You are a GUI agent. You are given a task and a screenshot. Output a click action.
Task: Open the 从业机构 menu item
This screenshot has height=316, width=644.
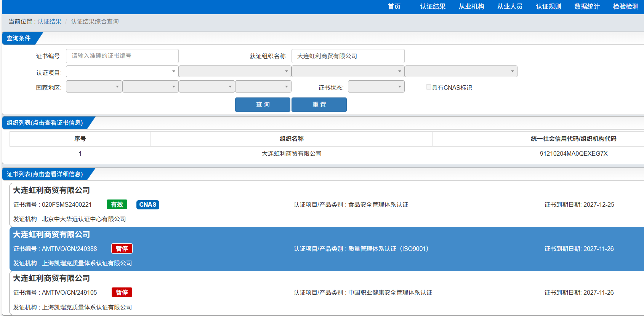point(471,6)
